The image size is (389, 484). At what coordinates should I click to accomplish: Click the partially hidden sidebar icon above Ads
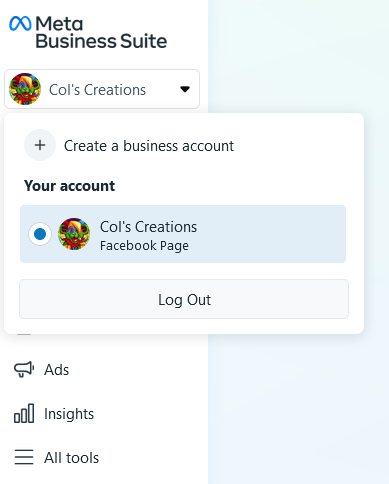pos(24,334)
